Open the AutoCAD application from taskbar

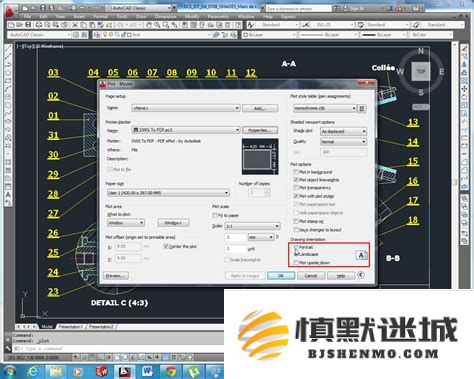[x=125, y=371]
